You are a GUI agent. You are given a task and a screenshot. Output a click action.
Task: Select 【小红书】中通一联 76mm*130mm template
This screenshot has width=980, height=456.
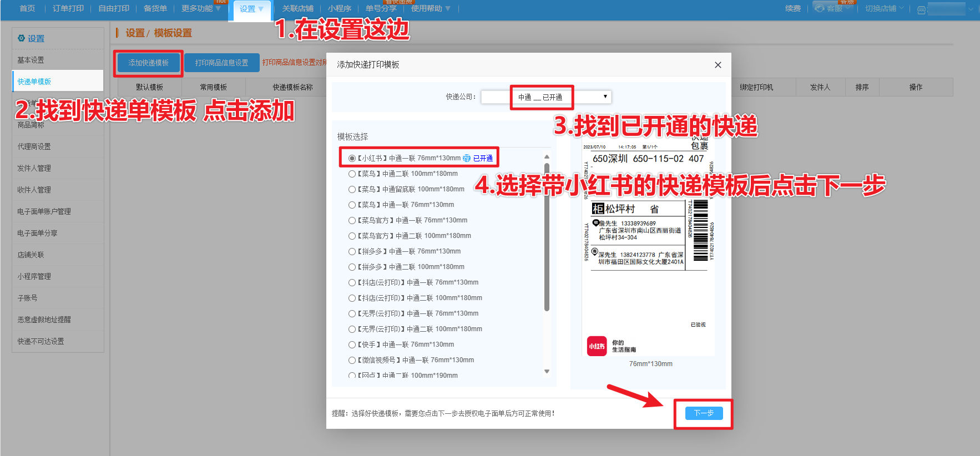[352, 158]
